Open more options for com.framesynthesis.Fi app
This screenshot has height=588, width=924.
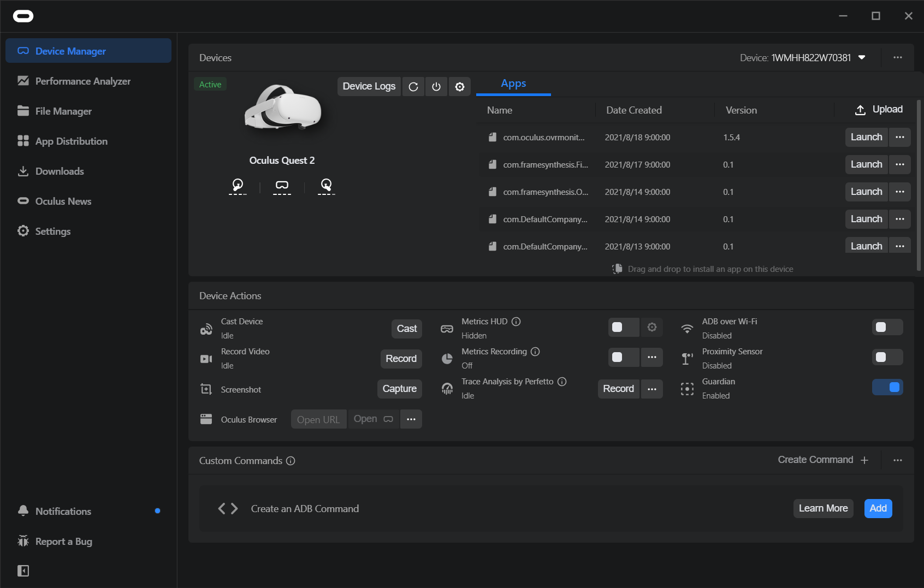(900, 164)
